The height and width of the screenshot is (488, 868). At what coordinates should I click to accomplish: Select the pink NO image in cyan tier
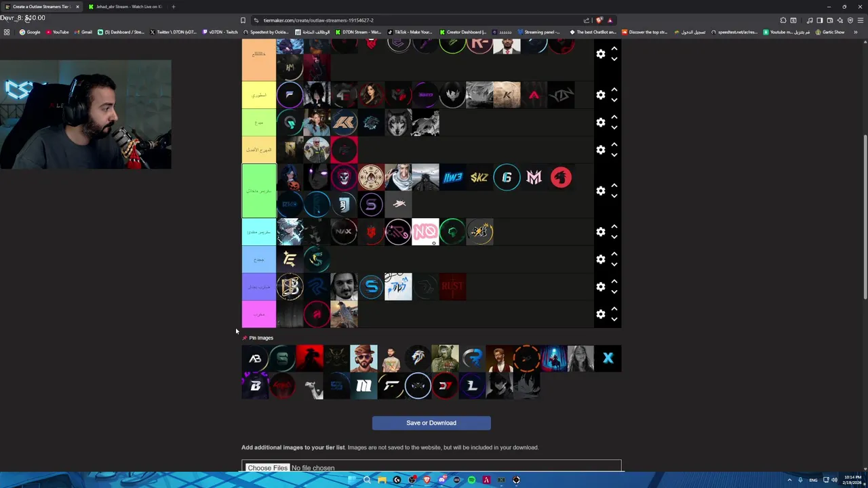[x=425, y=232]
